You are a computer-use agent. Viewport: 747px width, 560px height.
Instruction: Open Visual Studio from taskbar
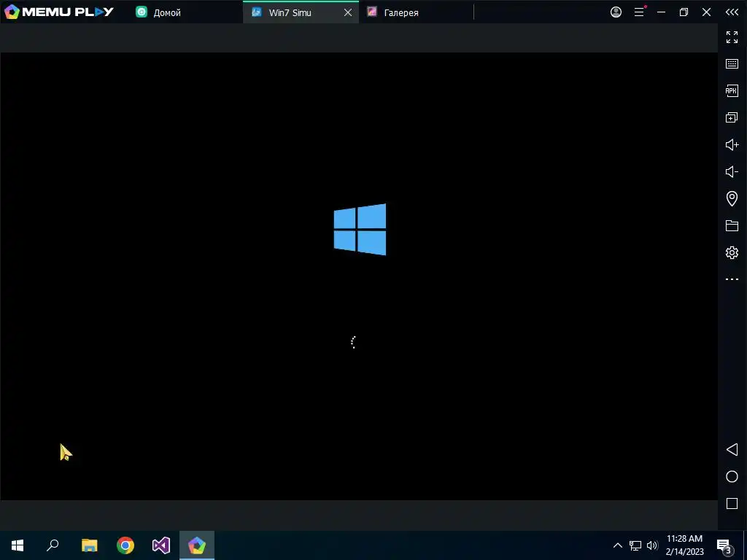tap(161, 545)
